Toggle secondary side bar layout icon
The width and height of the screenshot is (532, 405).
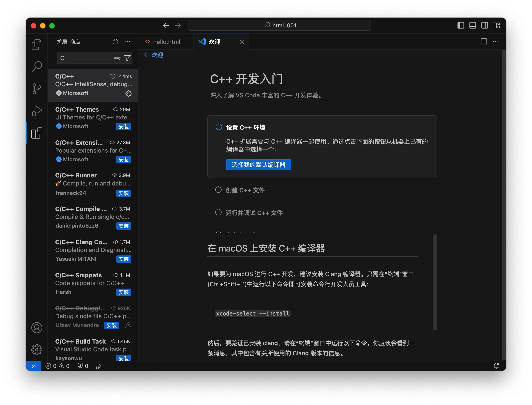pyautogui.click(x=484, y=25)
